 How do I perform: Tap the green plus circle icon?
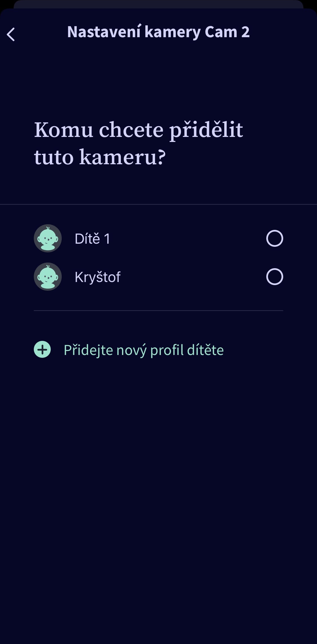[42, 350]
